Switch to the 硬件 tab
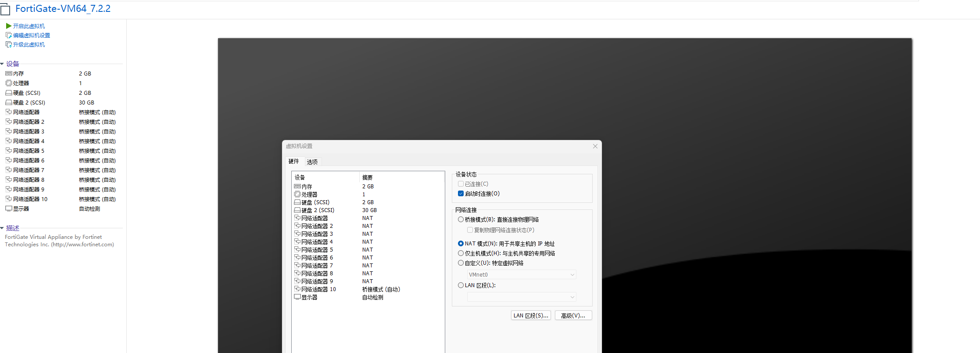 click(x=294, y=162)
